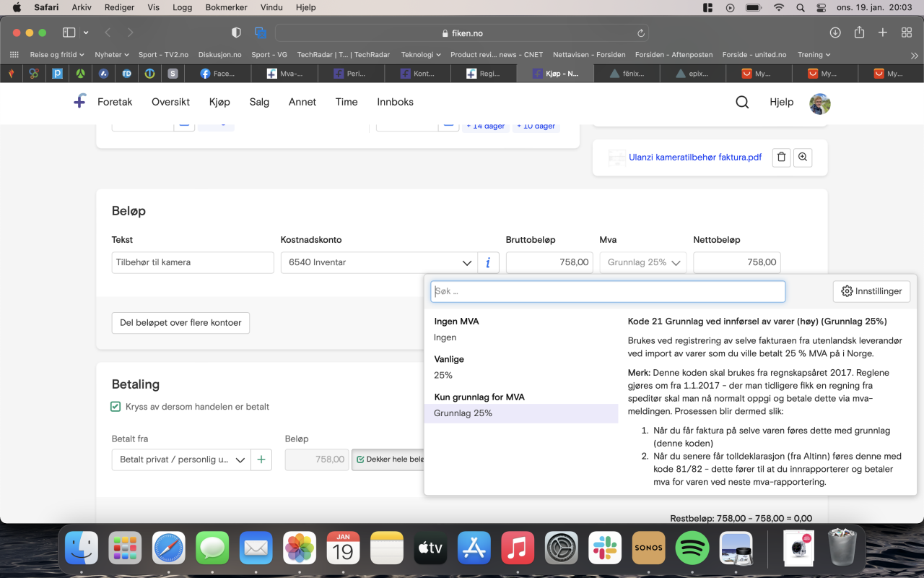Open the Kjøp menu in the navigation
This screenshot has width=924, height=578.
pyautogui.click(x=219, y=102)
